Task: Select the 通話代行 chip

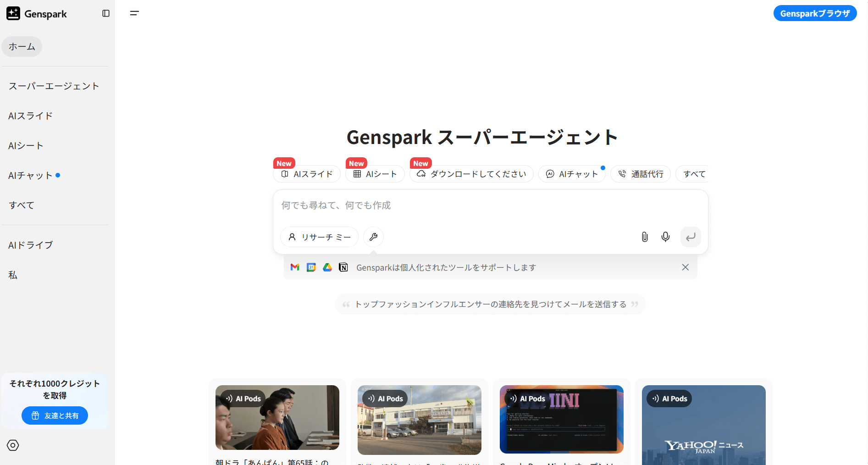Action: (x=641, y=174)
